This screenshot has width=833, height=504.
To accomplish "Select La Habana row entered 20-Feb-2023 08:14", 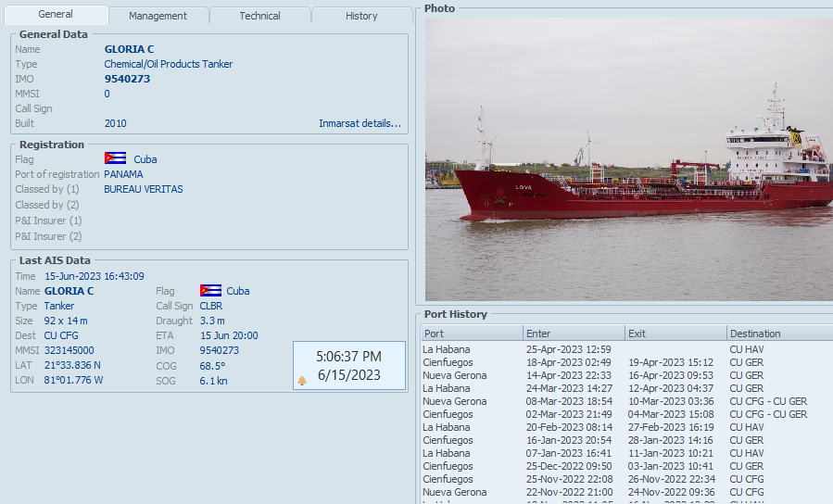I will point(627,427).
